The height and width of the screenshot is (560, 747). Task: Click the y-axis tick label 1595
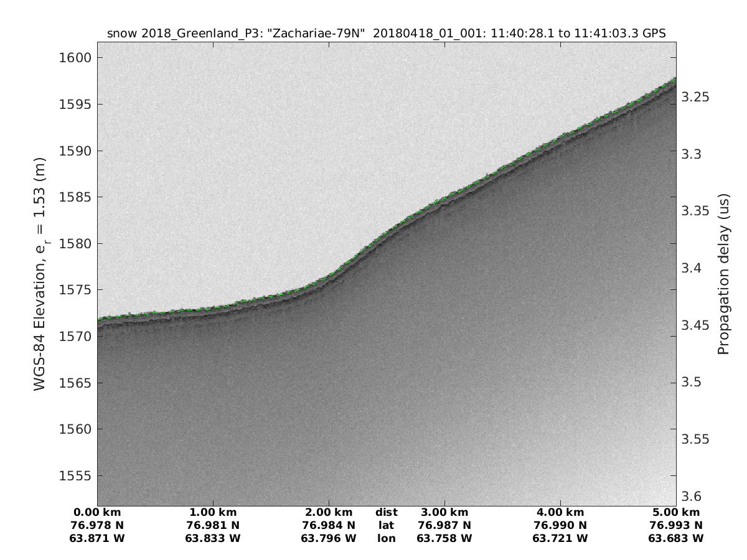pyautogui.click(x=74, y=105)
